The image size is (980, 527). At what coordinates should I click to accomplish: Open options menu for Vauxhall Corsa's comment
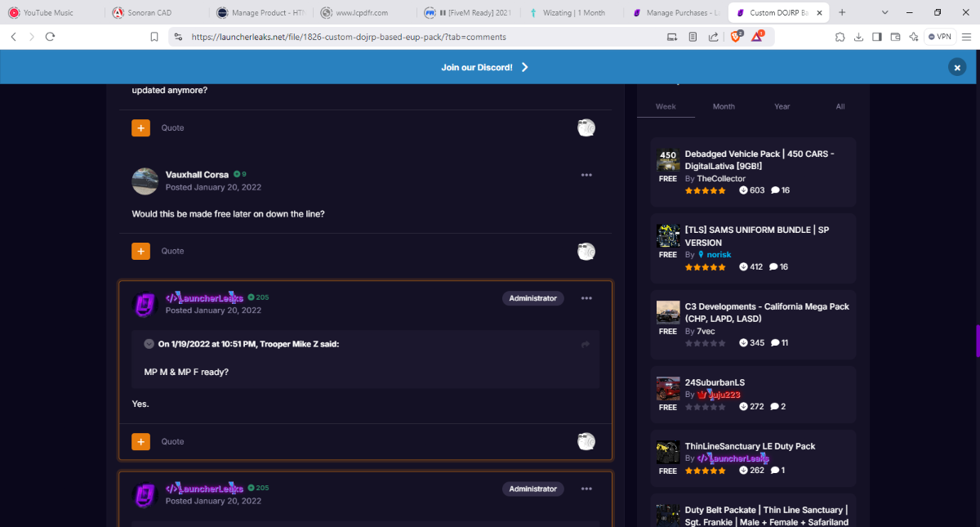[586, 175]
